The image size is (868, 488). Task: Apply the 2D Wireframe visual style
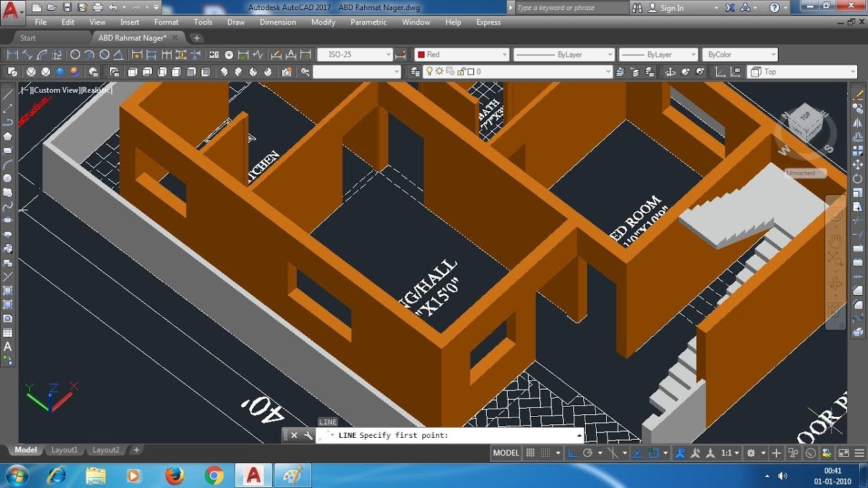tap(12, 71)
